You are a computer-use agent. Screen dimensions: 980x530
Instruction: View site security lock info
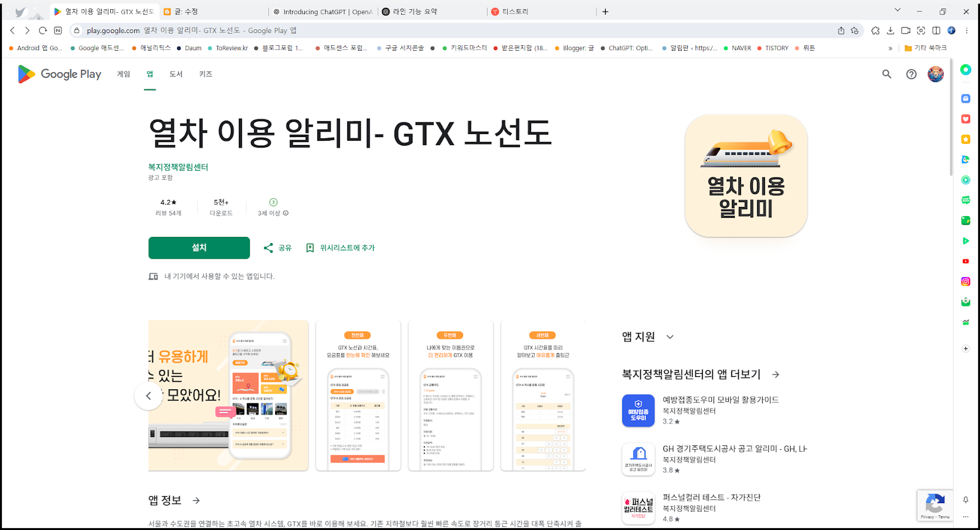(77, 30)
